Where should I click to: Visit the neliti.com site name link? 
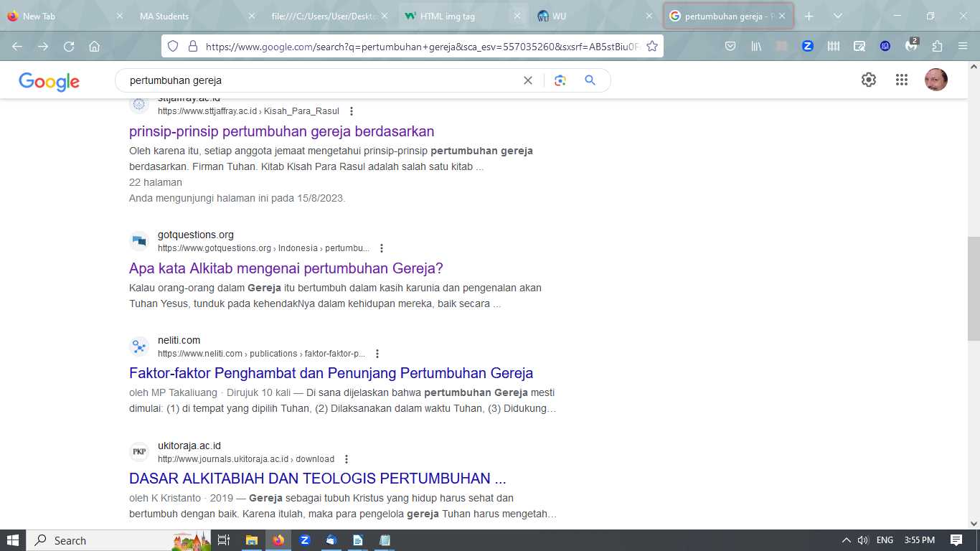(x=179, y=340)
